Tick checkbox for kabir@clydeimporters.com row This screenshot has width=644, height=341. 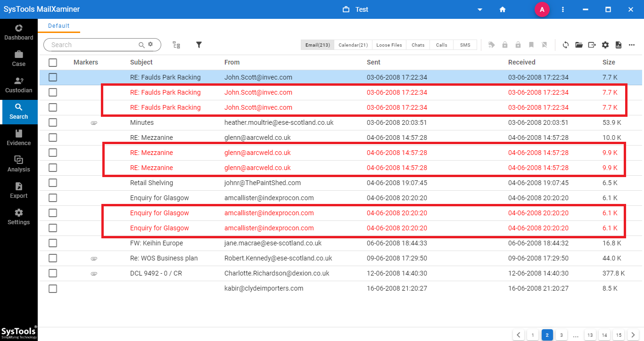click(53, 288)
